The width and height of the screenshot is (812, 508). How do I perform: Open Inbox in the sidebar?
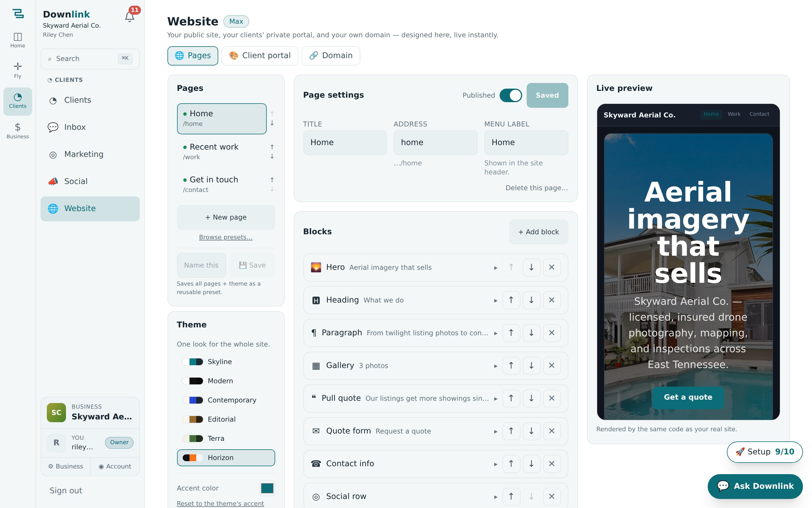tap(90, 127)
